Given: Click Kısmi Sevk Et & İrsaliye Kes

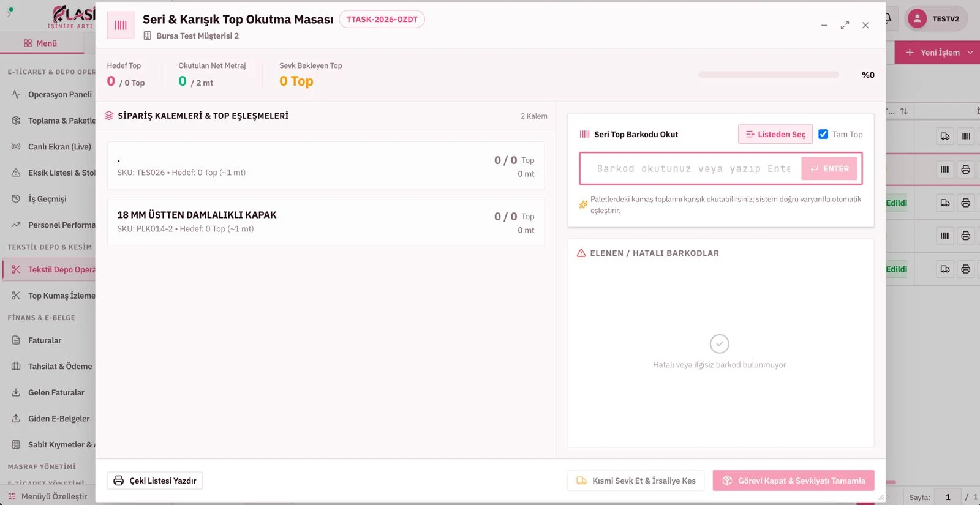Looking at the screenshot, I should coord(636,481).
